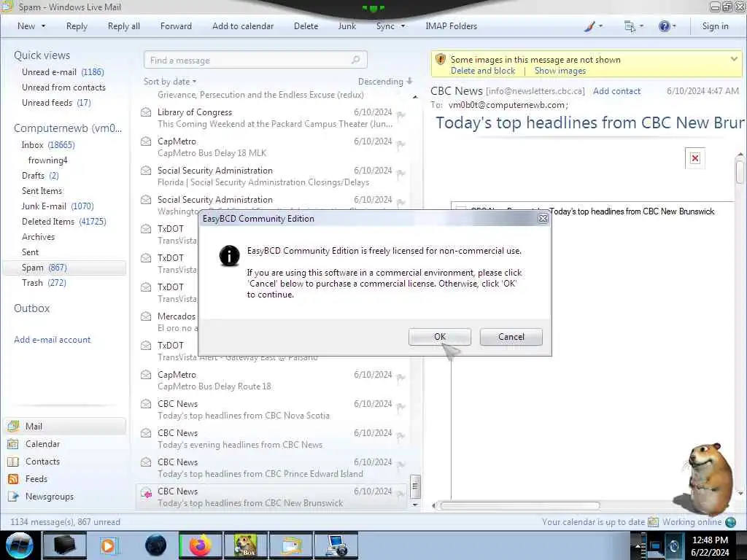
Task: Select Unread e-mail quick view
Action: (63, 72)
